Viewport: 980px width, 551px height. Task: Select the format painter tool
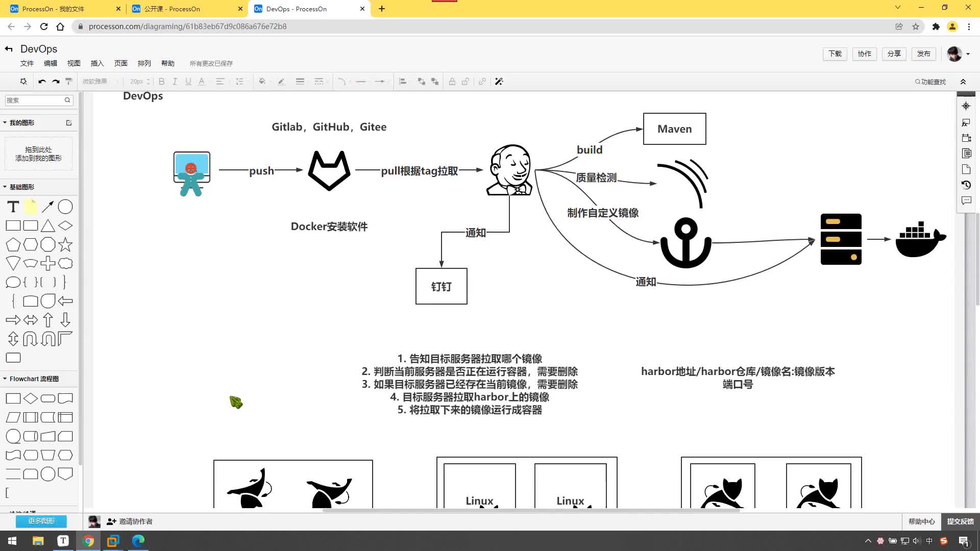coord(69,82)
